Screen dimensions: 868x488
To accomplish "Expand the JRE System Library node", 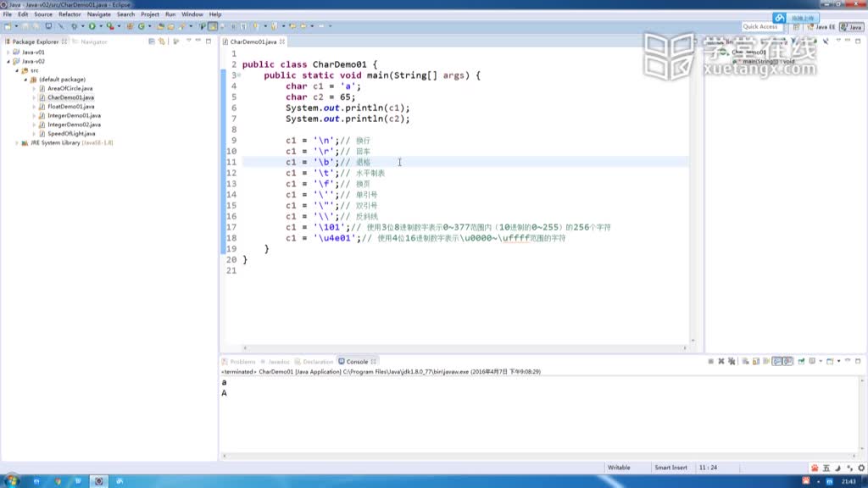I will [x=17, y=142].
